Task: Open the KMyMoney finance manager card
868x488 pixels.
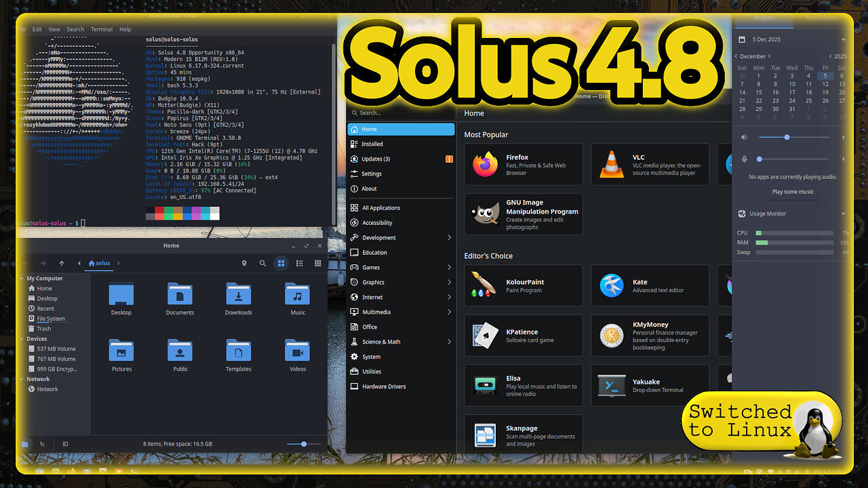Action: tap(650, 335)
